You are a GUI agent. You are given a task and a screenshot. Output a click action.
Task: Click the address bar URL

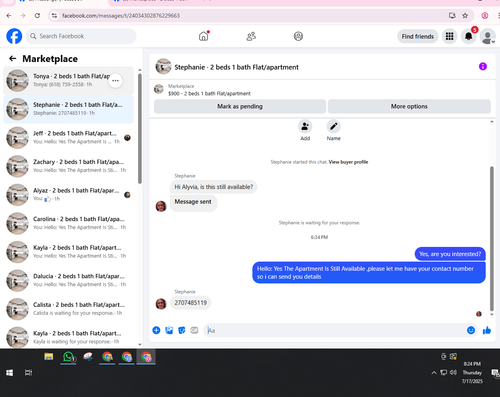(121, 16)
